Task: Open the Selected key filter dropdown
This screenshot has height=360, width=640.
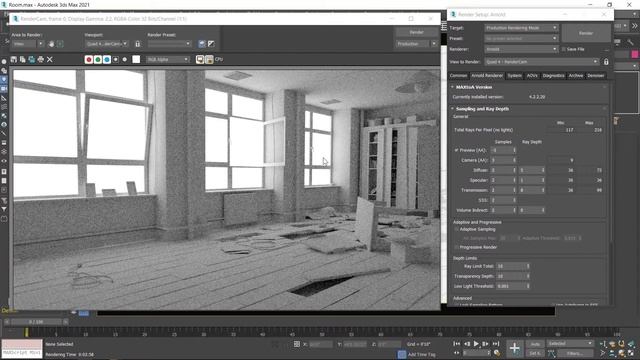Action: click(x=570, y=344)
